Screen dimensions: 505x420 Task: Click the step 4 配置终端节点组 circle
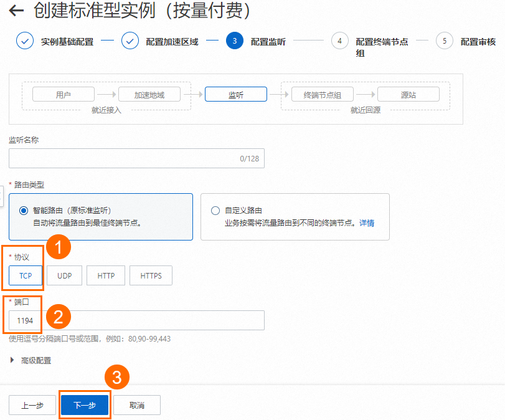point(340,41)
